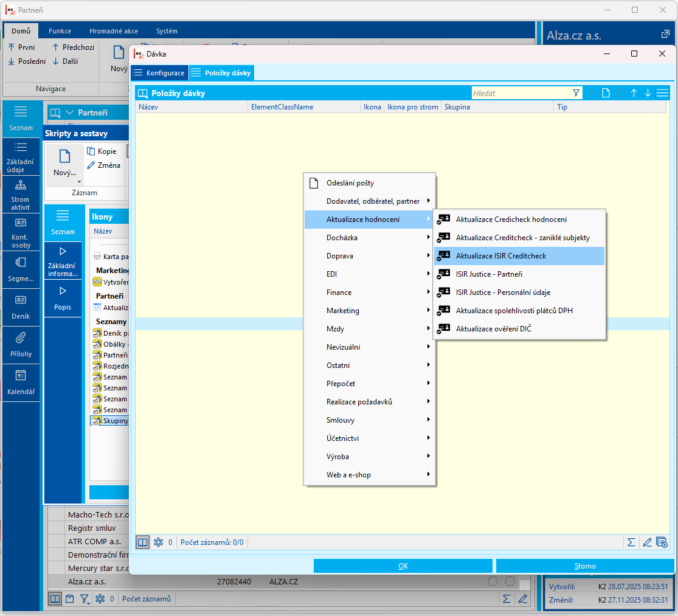Confirm the Dávka dialog with OK
678x616 pixels.
pos(403,566)
